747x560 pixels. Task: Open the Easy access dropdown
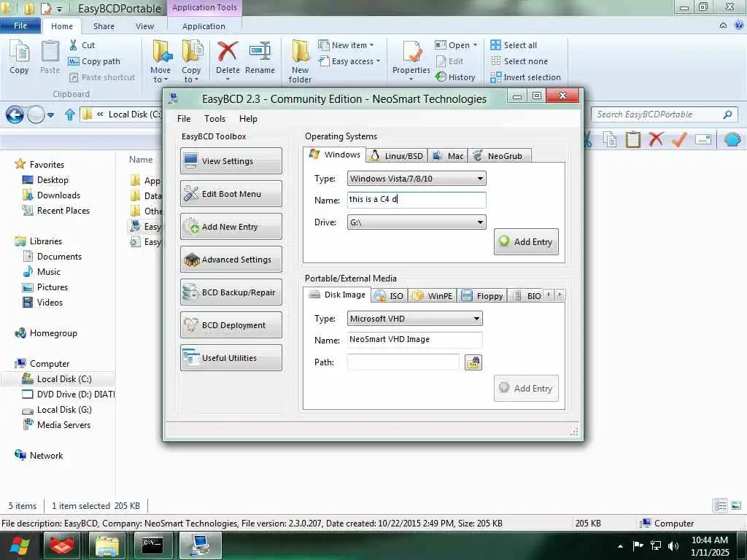(349, 61)
